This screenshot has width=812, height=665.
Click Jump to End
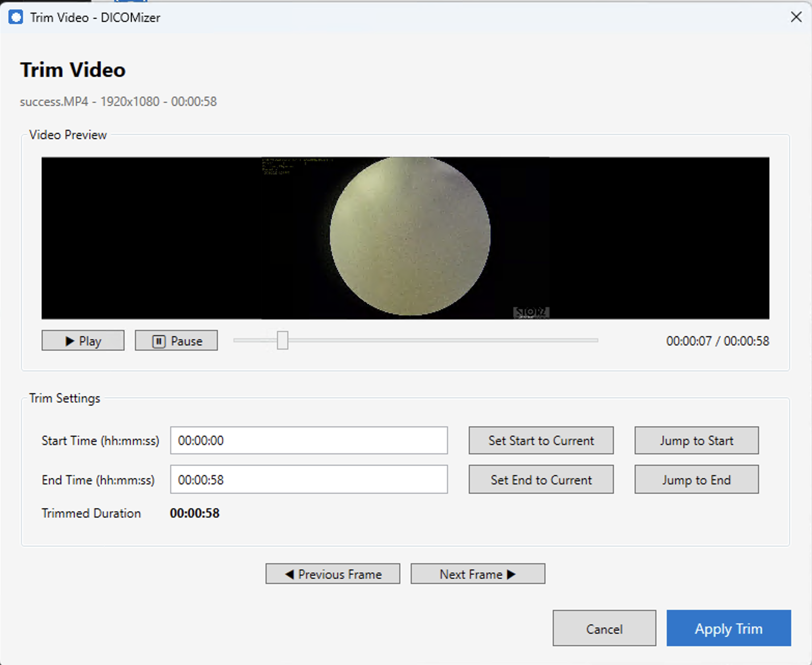(x=696, y=479)
